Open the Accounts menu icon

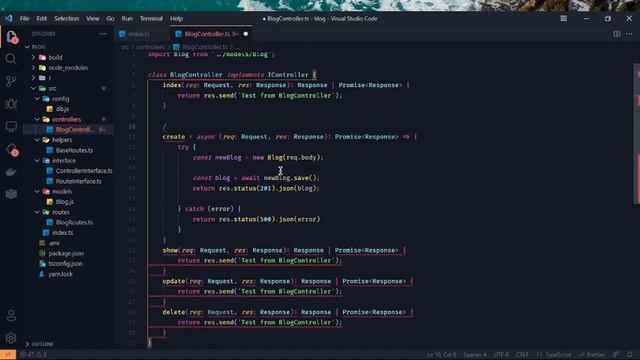point(11,316)
